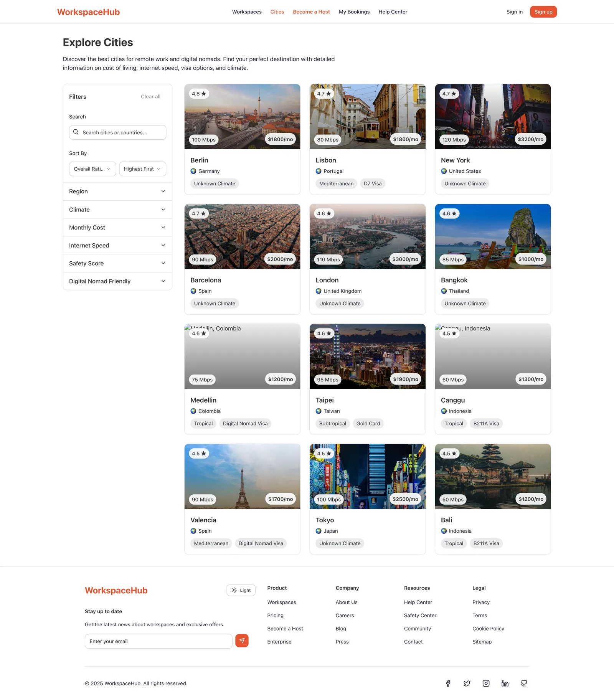Open Become a Host nav item
The height and width of the screenshot is (700, 614).
[311, 12]
